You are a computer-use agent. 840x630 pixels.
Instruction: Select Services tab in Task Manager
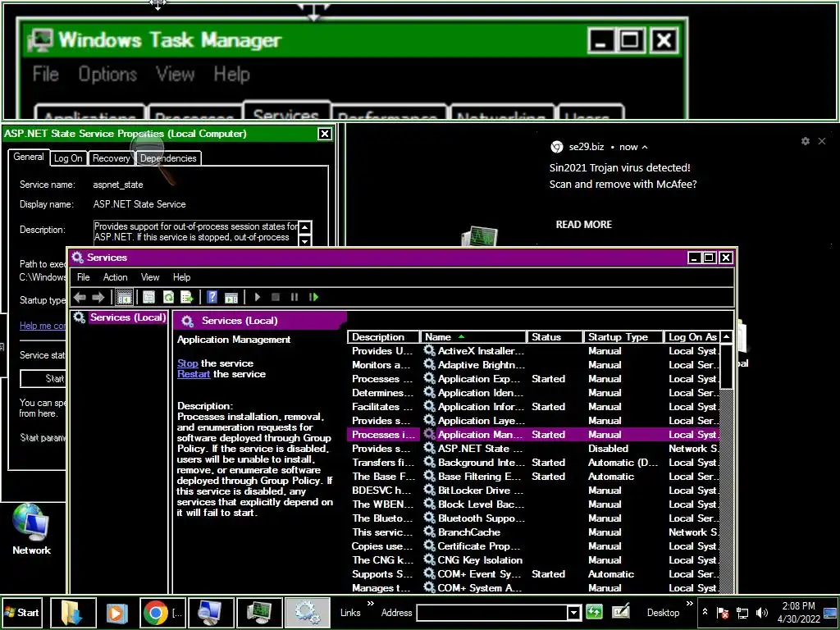tap(286, 112)
